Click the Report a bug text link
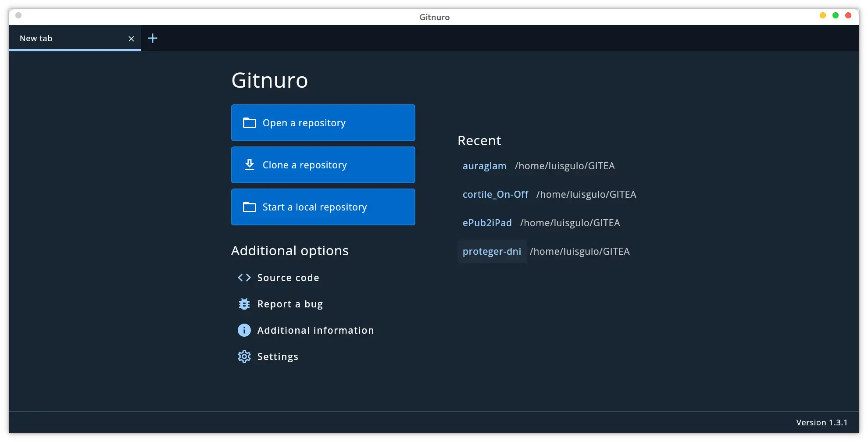868x442 pixels. (290, 303)
